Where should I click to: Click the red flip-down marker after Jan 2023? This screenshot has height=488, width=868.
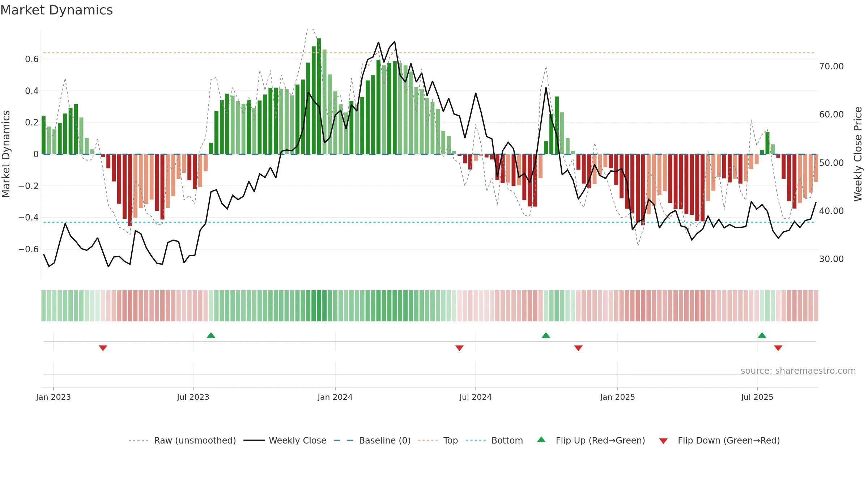(x=103, y=348)
